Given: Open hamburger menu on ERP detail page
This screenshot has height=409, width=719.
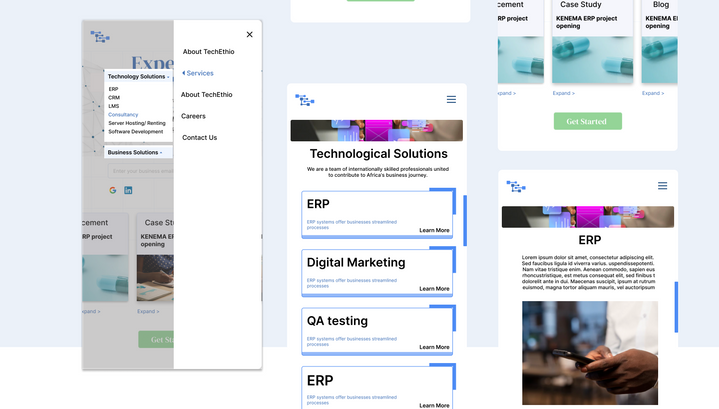Looking at the screenshot, I should (x=663, y=186).
